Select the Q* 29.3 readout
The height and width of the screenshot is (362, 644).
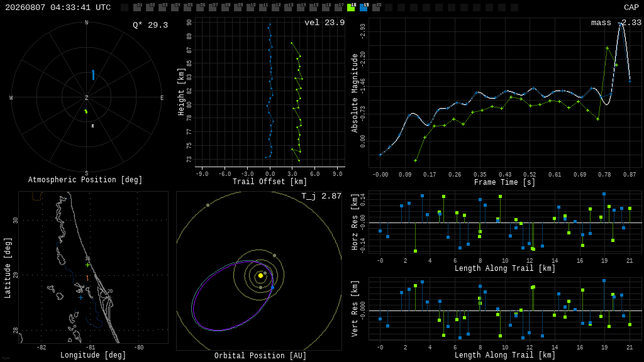click(x=150, y=25)
